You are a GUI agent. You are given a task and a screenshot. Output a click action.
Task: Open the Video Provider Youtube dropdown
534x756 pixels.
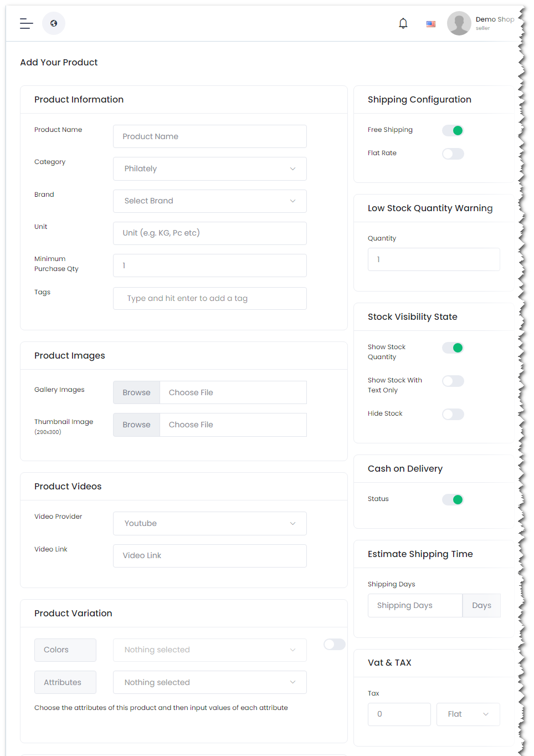(x=209, y=524)
